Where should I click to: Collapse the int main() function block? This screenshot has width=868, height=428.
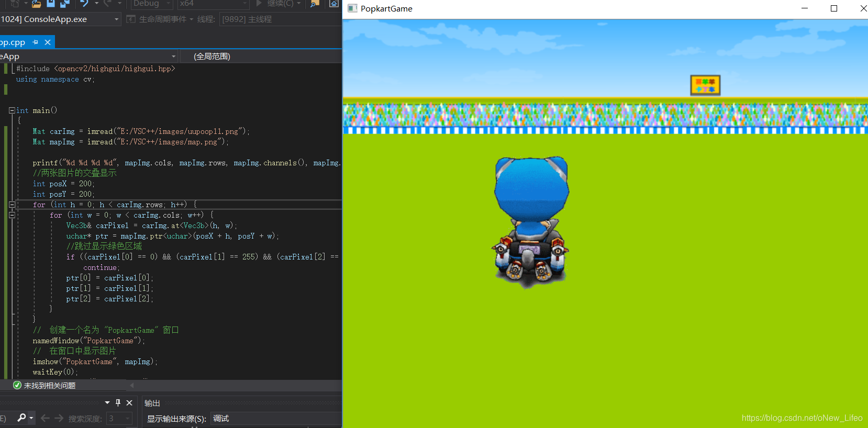[x=12, y=110]
